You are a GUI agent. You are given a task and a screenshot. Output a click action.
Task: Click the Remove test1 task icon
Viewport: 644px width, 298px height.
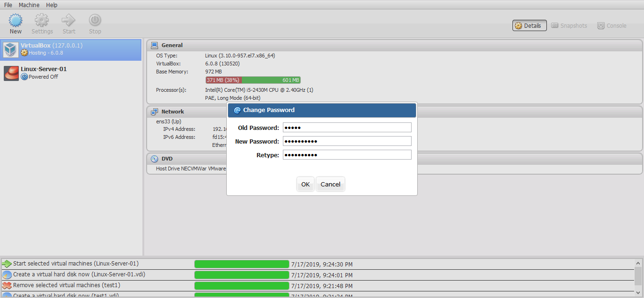click(7, 285)
